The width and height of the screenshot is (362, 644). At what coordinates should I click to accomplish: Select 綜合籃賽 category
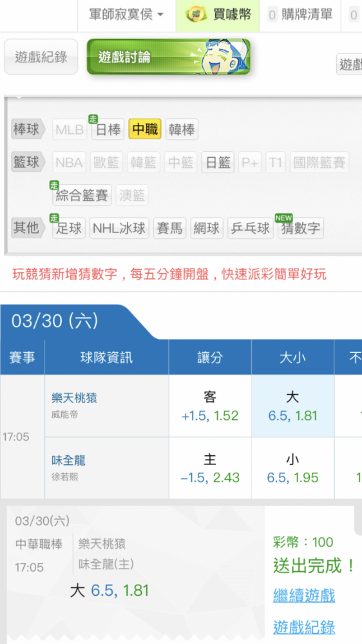coord(82,195)
